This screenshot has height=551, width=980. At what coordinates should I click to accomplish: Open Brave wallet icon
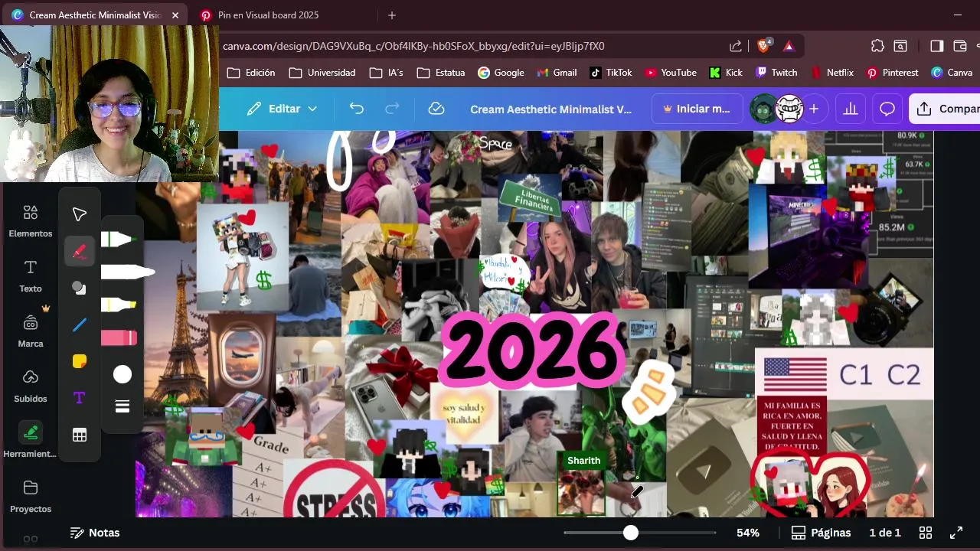960,46
